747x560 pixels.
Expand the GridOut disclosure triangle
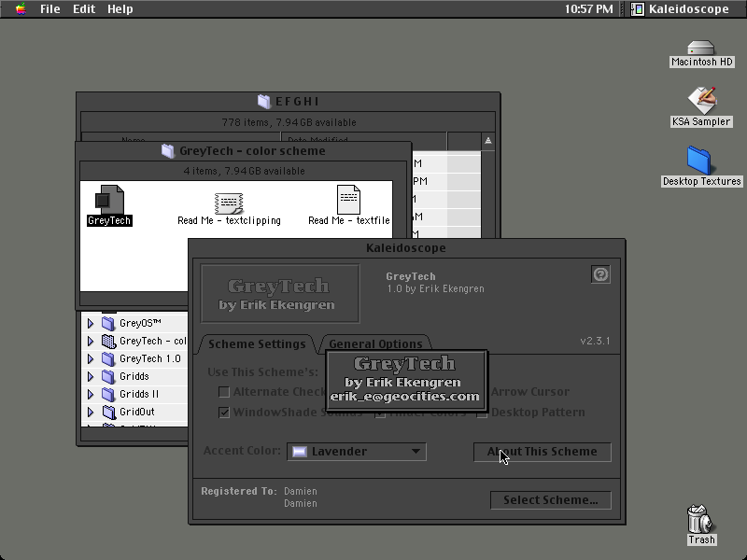pyautogui.click(x=91, y=412)
